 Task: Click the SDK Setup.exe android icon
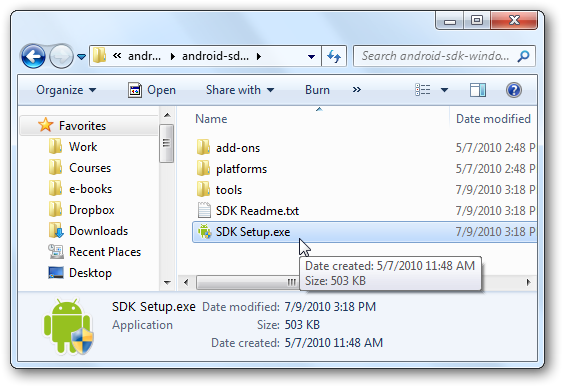pyautogui.click(x=205, y=232)
